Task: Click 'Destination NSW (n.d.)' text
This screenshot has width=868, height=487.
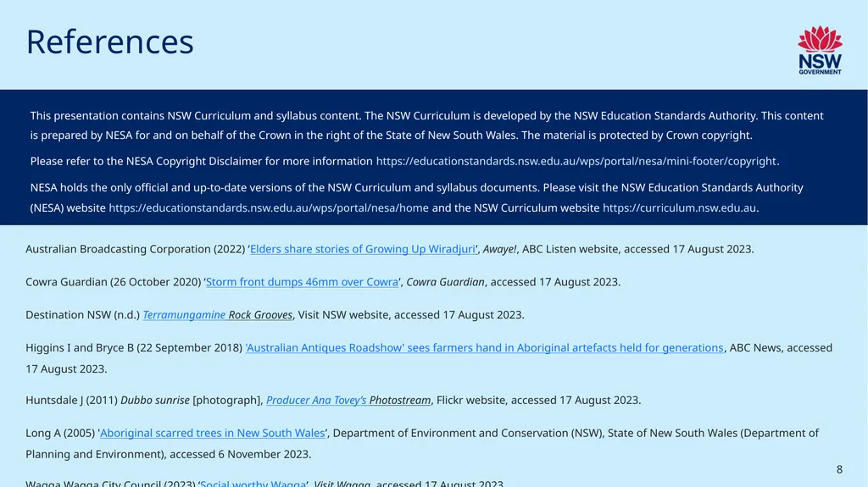Action: tap(82, 315)
